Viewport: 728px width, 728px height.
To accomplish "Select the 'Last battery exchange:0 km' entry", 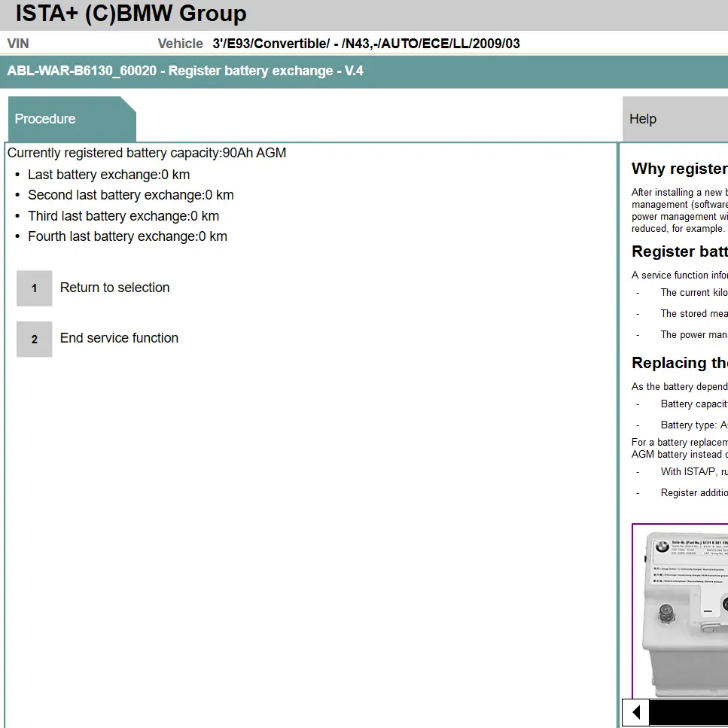I will tap(108, 175).
